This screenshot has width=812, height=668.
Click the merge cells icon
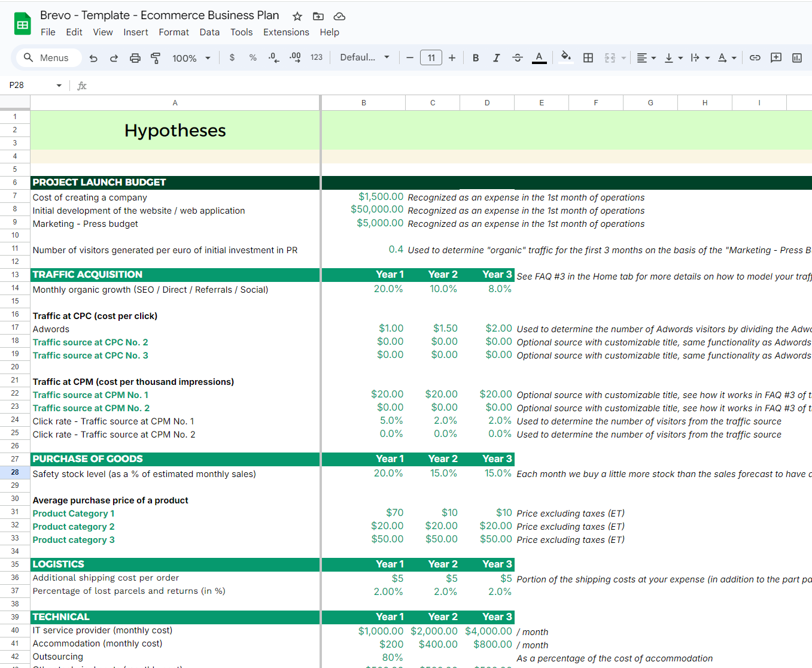click(610, 57)
